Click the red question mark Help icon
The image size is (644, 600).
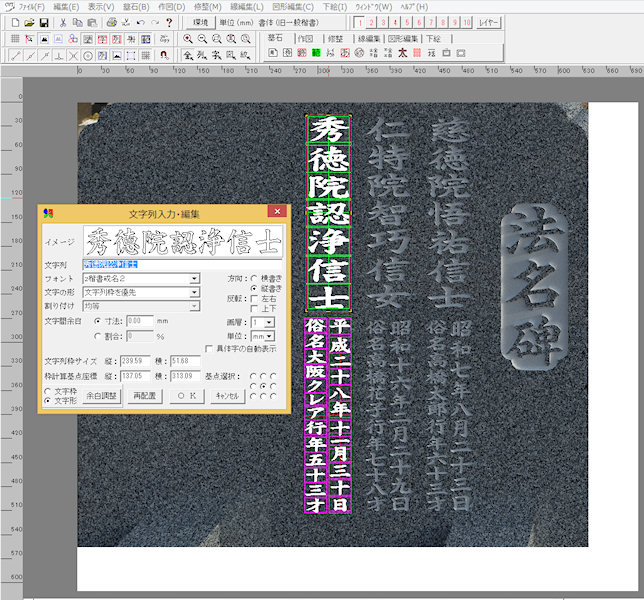[x=169, y=21]
